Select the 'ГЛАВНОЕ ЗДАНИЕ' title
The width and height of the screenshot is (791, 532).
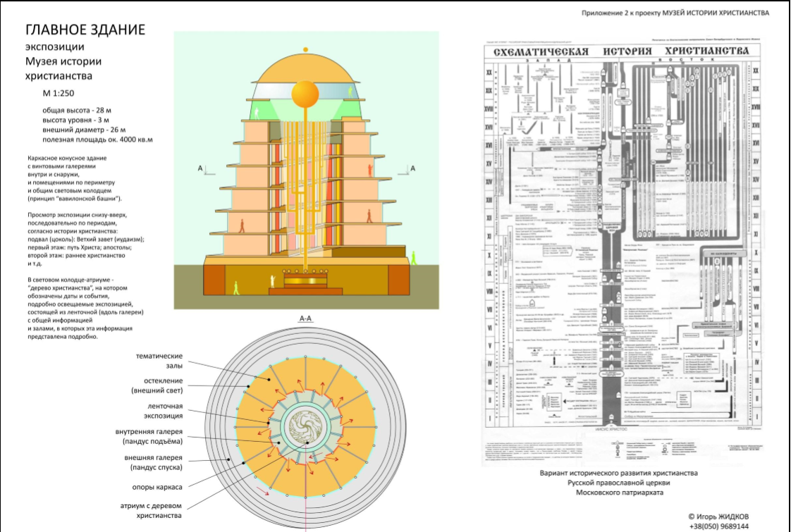tap(85, 30)
